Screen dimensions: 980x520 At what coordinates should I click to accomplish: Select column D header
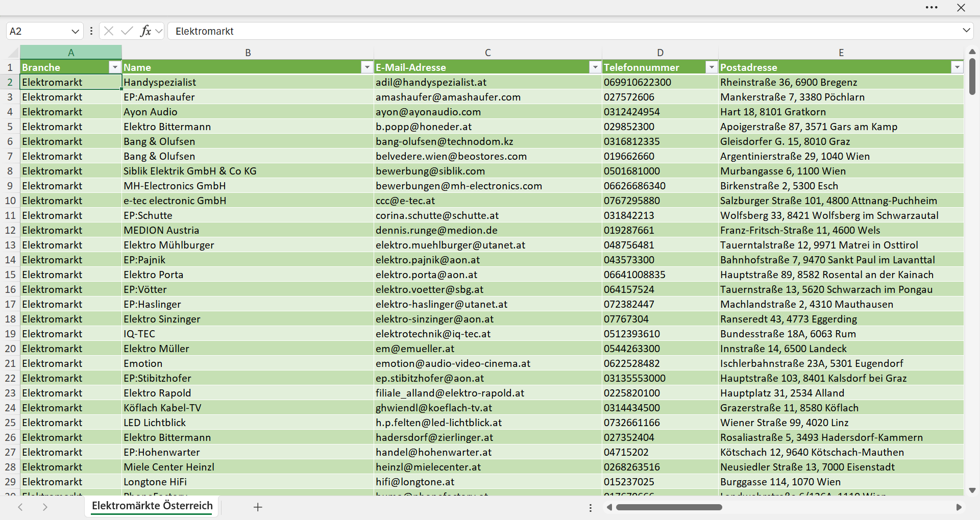pyautogui.click(x=660, y=53)
